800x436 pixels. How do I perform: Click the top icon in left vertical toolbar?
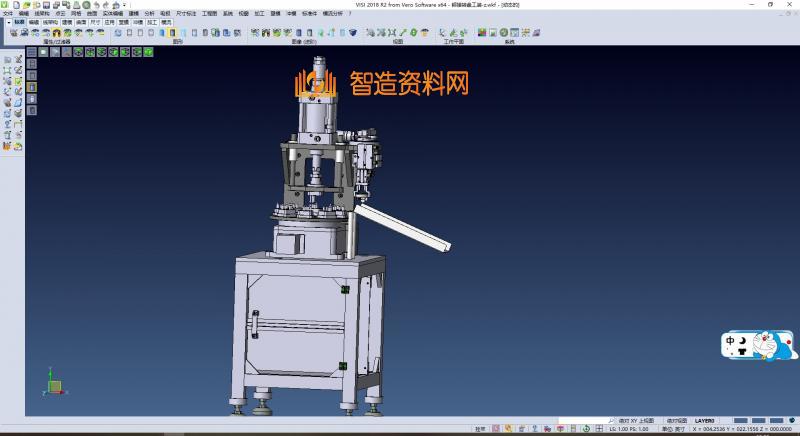(7, 60)
